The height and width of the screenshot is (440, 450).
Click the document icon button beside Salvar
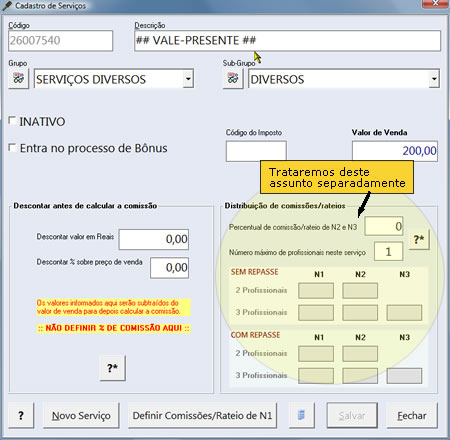coord(301,415)
